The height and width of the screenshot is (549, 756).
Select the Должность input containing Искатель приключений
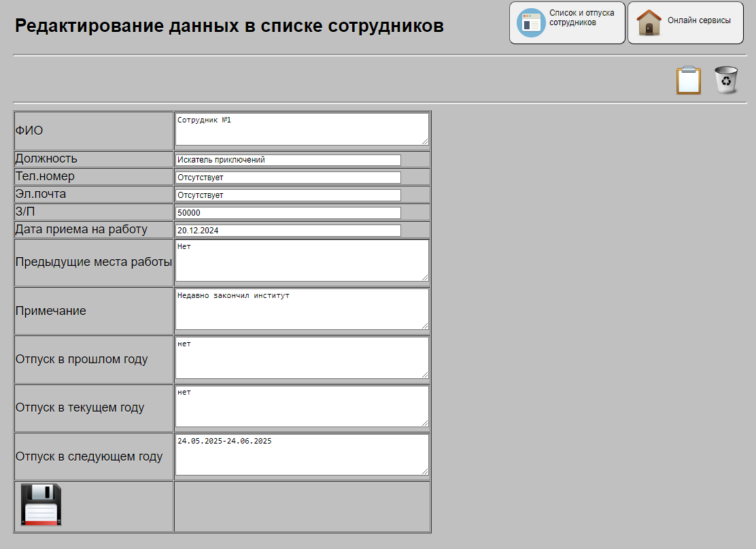[288, 159]
